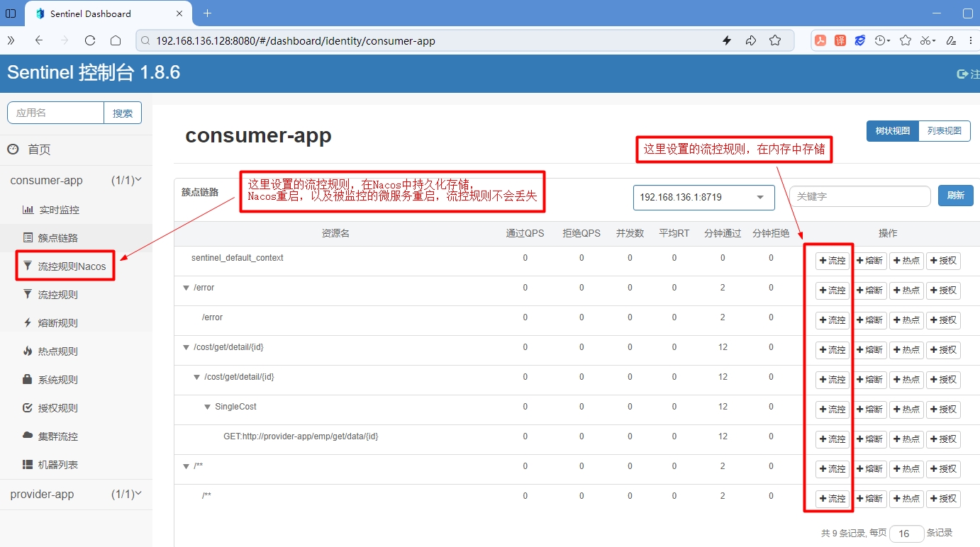Collapse the consumer-app sidebar group
This screenshot has width=980, height=547.
tap(76, 181)
